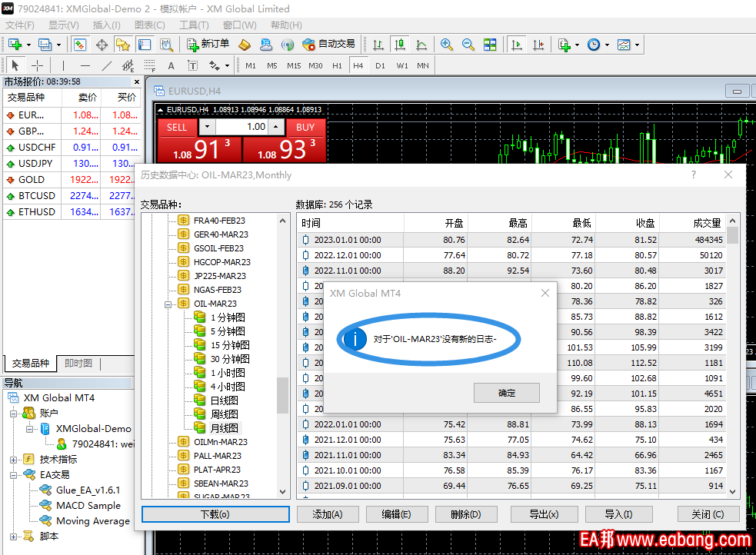756x555 pixels.
Task: Click the Profiles toolbar icon
Action: [45, 45]
